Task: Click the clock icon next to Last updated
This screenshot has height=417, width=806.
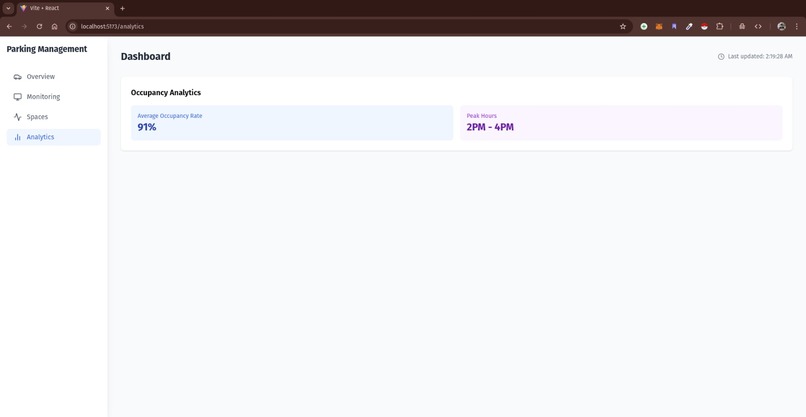Action: pyautogui.click(x=721, y=57)
